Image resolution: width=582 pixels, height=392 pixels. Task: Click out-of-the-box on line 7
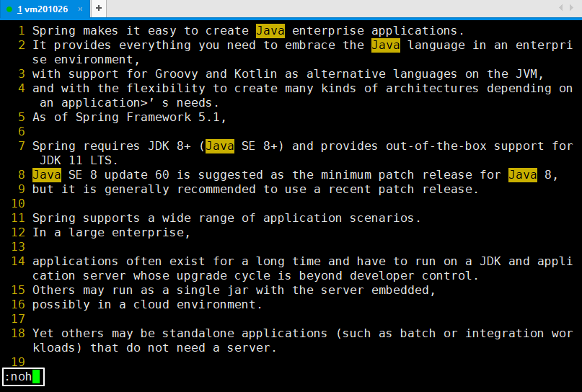click(436, 146)
